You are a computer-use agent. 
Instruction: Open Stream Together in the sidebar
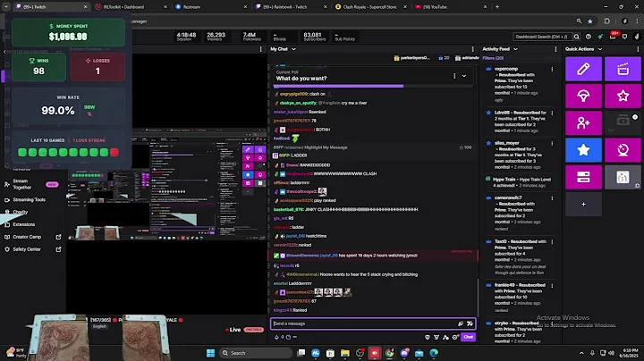[x=30, y=184]
